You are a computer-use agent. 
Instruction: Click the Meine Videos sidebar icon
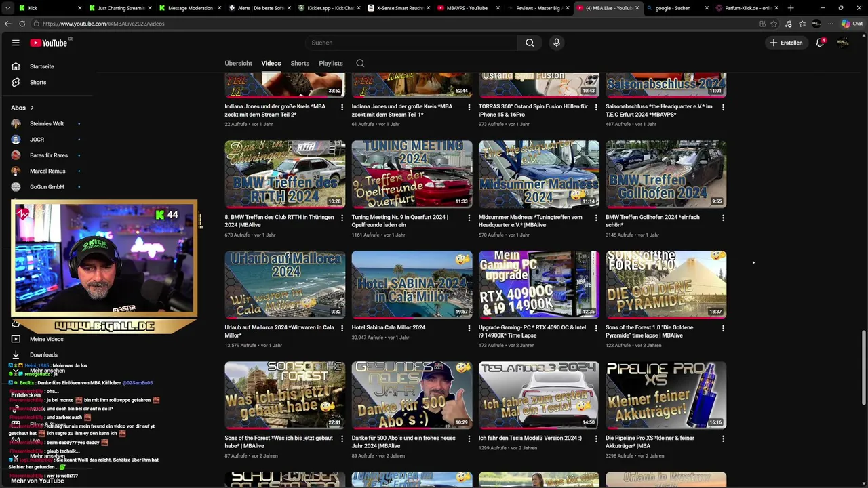pyautogui.click(x=16, y=339)
